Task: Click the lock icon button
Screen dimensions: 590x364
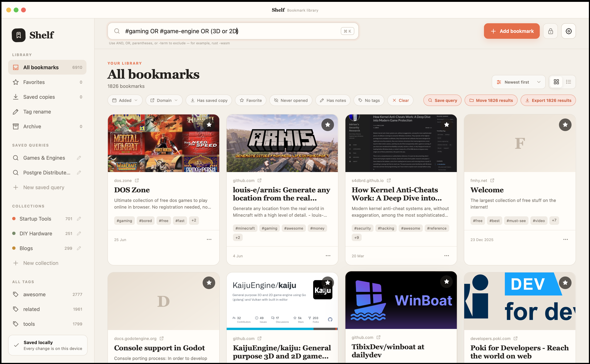Action: tap(550, 31)
